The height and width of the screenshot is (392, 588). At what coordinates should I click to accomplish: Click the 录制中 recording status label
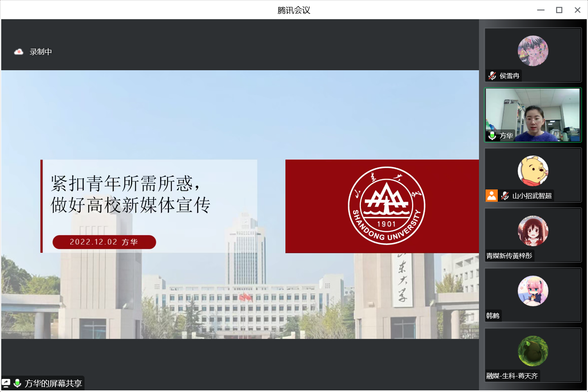41,52
